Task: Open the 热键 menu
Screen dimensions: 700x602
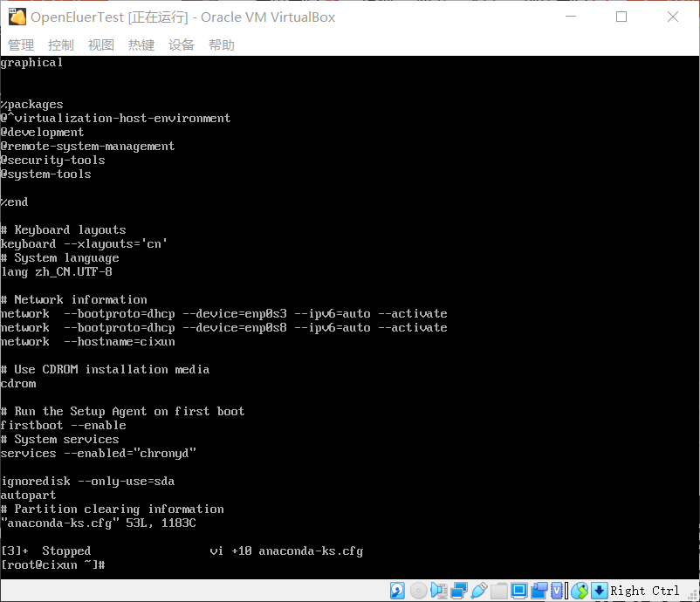Action: point(141,45)
